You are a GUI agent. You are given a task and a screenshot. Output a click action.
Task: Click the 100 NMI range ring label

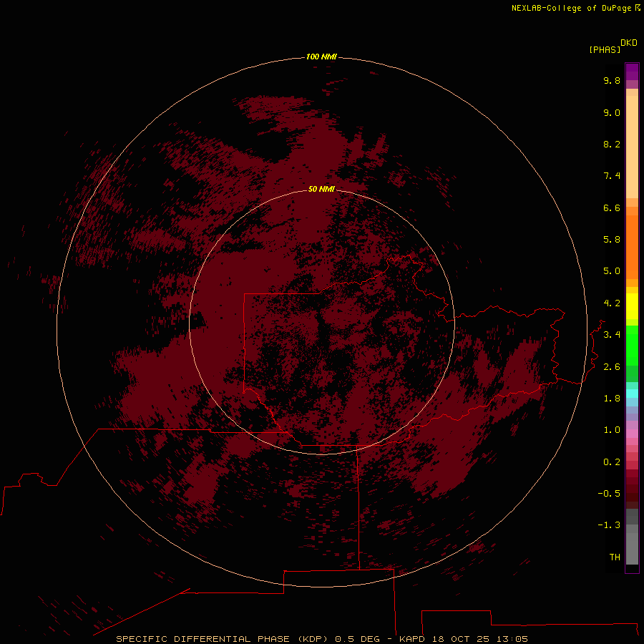[x=321, y=57]
